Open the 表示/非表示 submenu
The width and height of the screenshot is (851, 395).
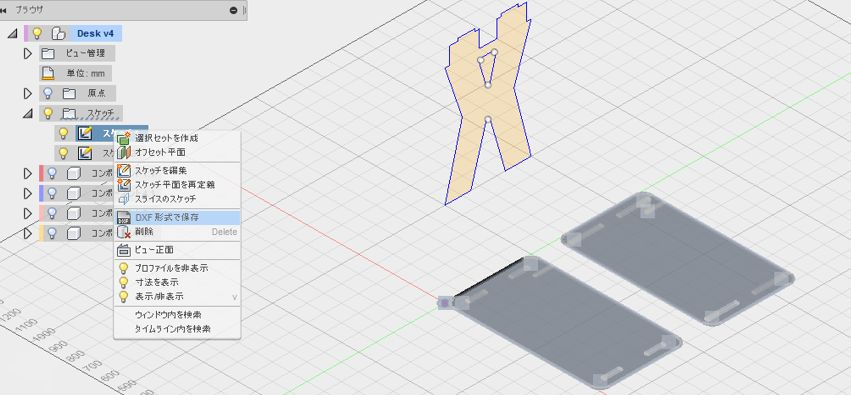coord(177,297)
